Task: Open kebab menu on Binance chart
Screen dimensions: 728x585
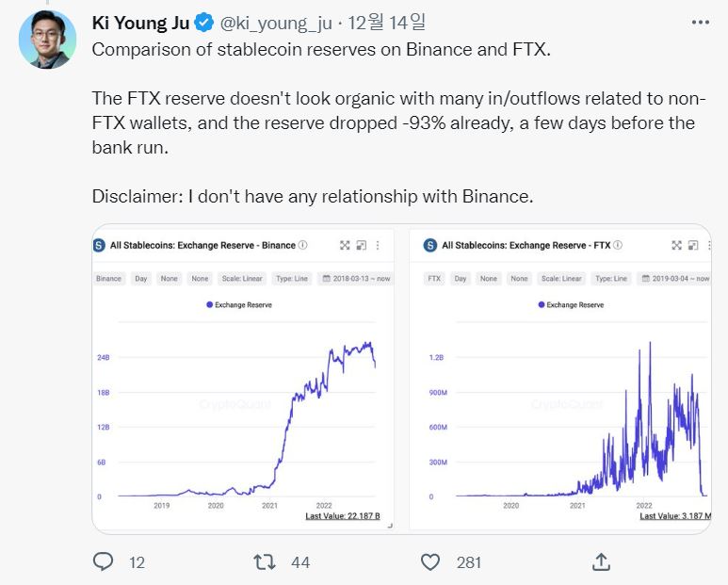Action: 378,245
